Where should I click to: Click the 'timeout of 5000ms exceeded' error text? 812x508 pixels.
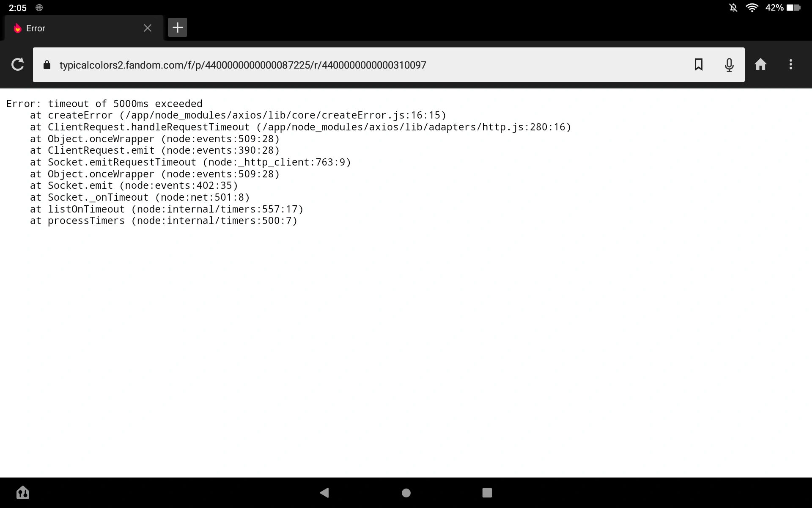click(125, 104)
